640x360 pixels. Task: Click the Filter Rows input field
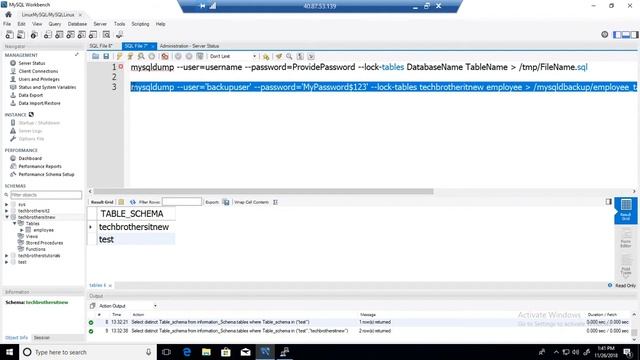coord(182,202)
